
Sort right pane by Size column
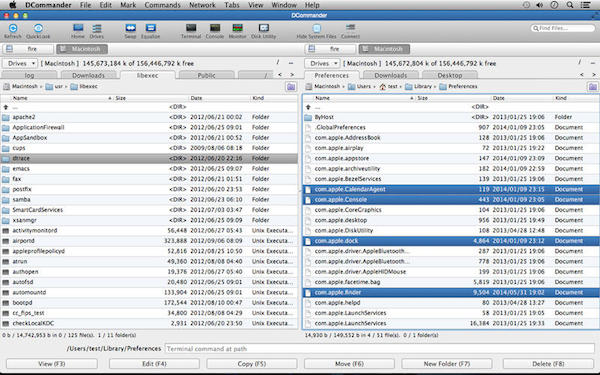pos(453,98)
